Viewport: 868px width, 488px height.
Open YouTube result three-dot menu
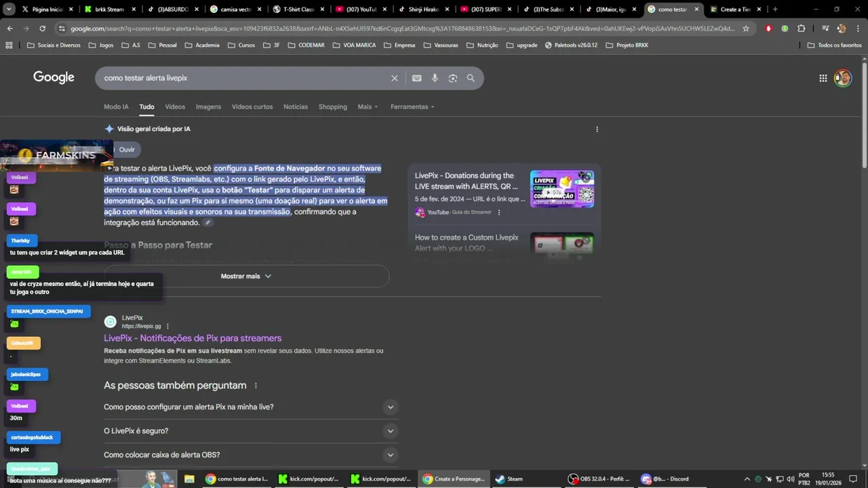click(x=499, y=212)
